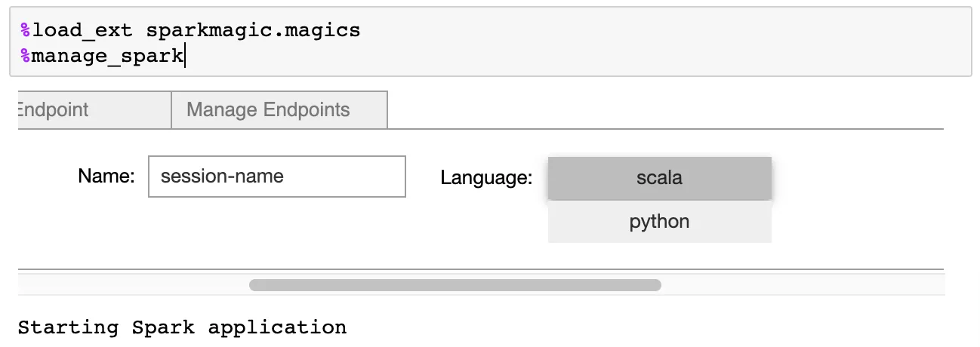Image resolution: width=980 pixels, height=347 pixels.
Task: Click the word manage_spark in the cell
Action: click(x=107, y=56)
